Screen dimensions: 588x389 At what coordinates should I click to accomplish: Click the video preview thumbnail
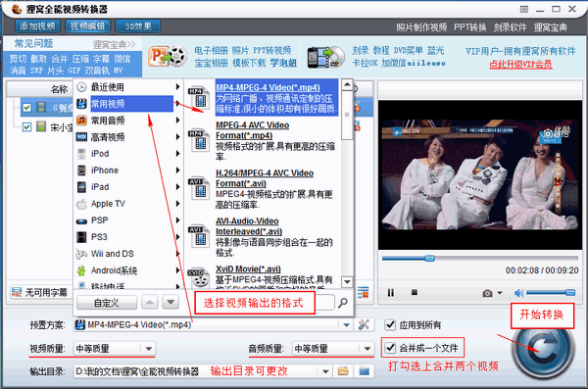coord(480,174)
